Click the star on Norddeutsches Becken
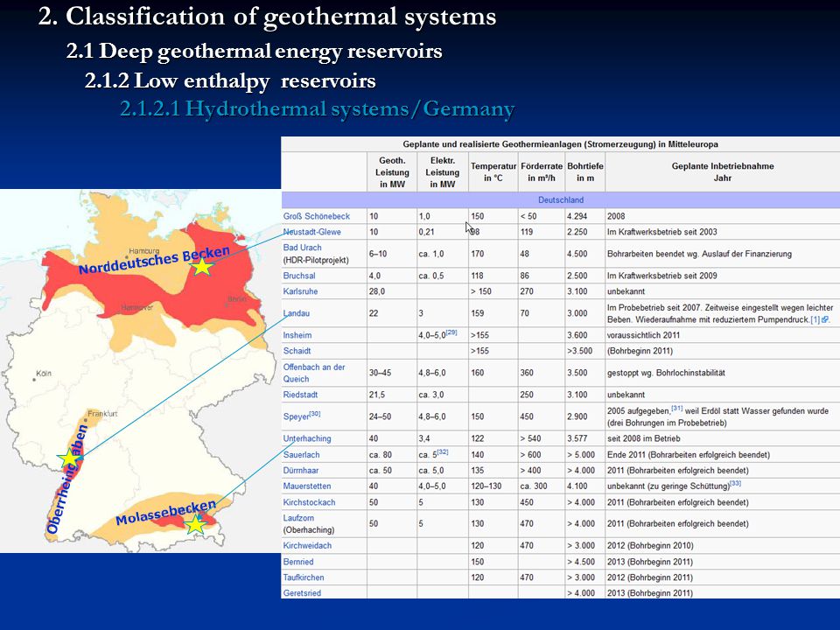The width and height of the screenshot is (840, 630). point(202,266)
